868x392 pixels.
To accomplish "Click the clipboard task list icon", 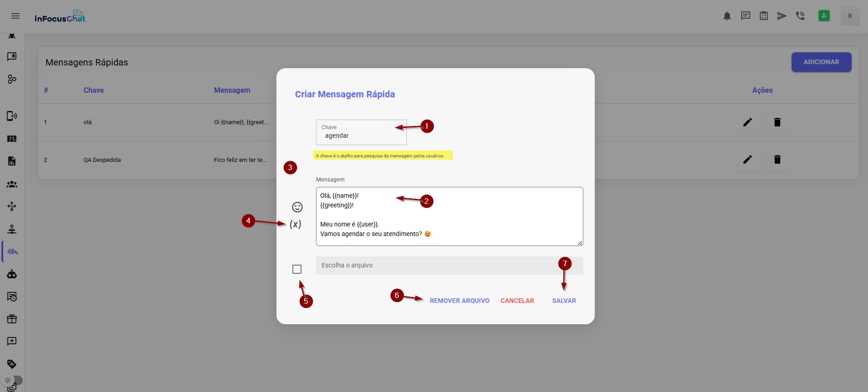I will pos(764,16).
